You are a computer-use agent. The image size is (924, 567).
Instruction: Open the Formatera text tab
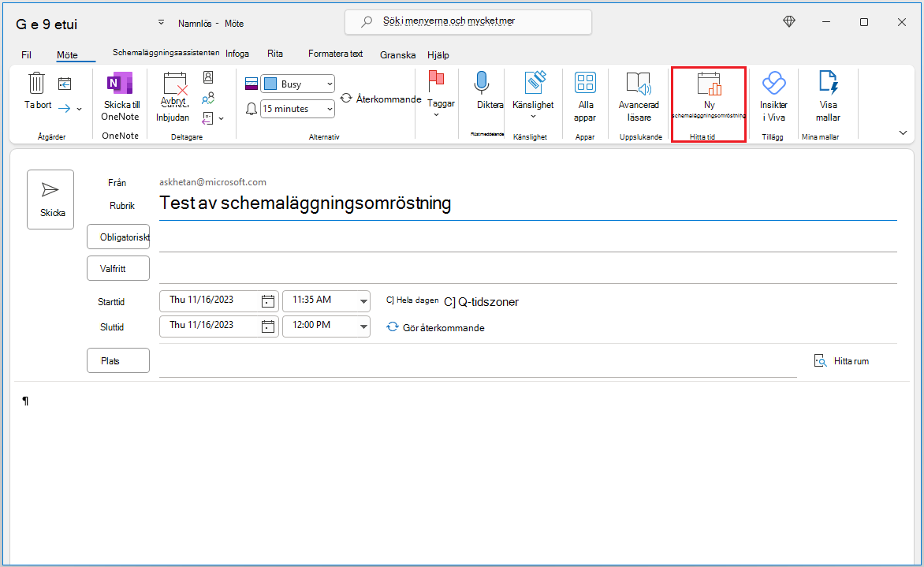tap(335, 54)
